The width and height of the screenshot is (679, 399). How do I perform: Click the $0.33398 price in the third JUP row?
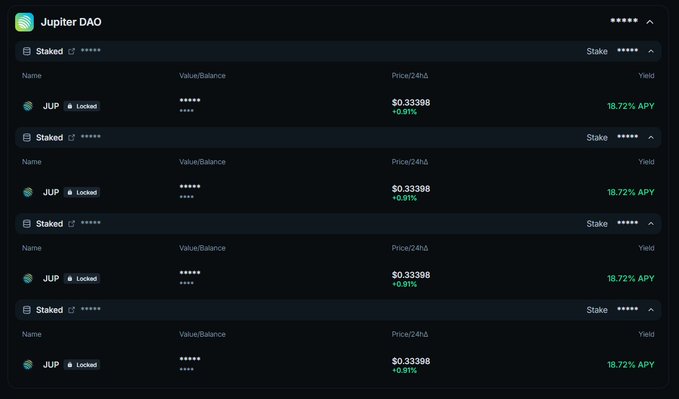click(411, 275)
